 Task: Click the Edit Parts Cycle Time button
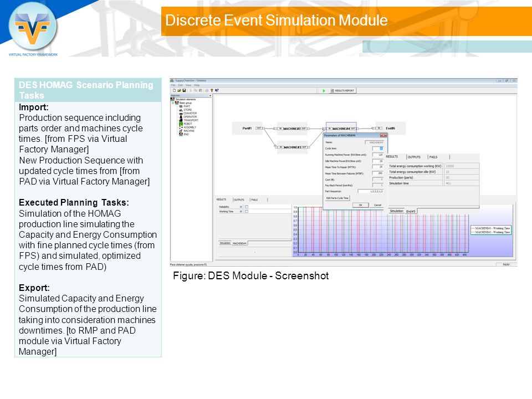tap(337, 198)
